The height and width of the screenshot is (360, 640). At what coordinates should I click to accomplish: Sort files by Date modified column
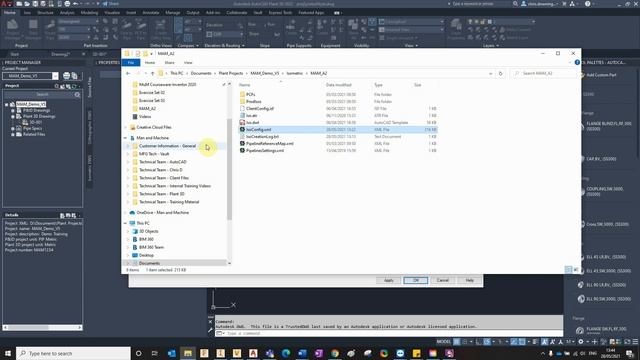[338, 85]
